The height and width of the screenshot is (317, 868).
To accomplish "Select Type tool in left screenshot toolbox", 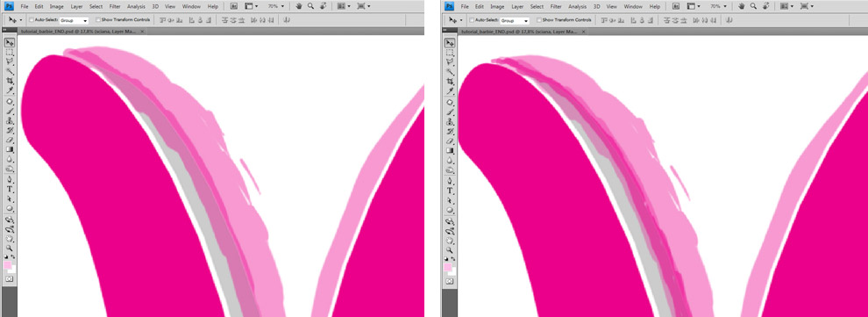I will pyautogui.click(x=10, y=190).
